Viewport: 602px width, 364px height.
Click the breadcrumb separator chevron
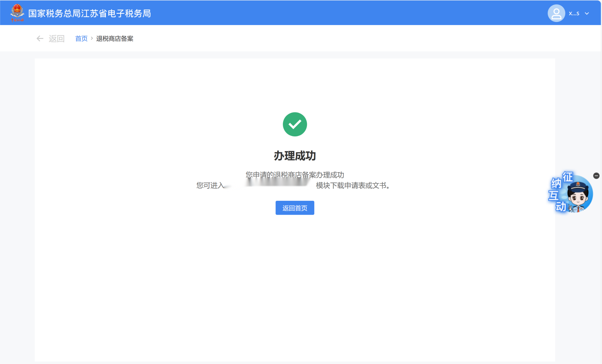coord(92,39)
